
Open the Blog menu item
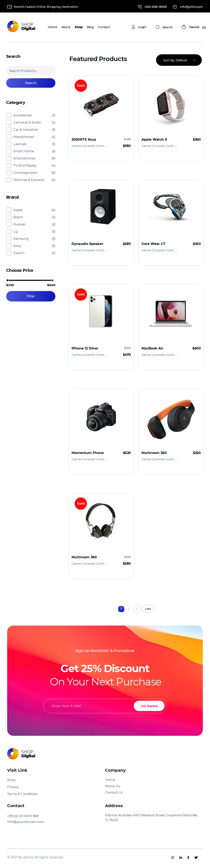coord(90,27)
